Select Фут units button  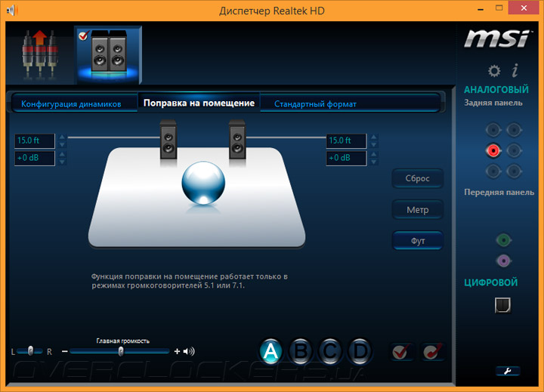pyautogui.click(x=418, y=240)
